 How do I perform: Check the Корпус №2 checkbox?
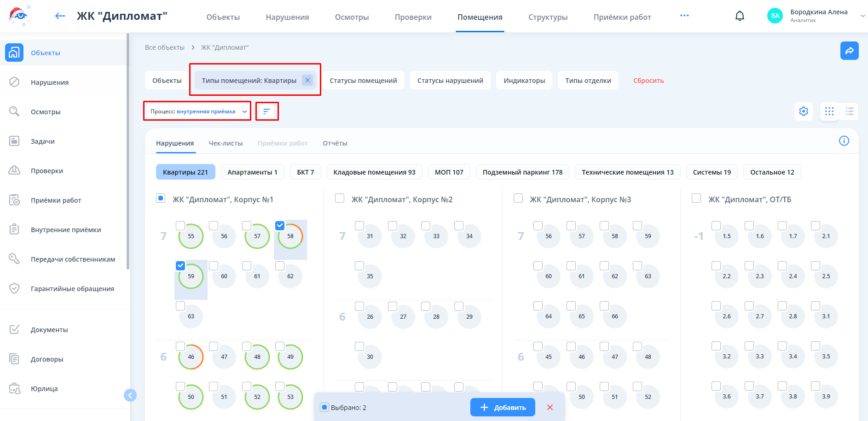pos(340,199)
